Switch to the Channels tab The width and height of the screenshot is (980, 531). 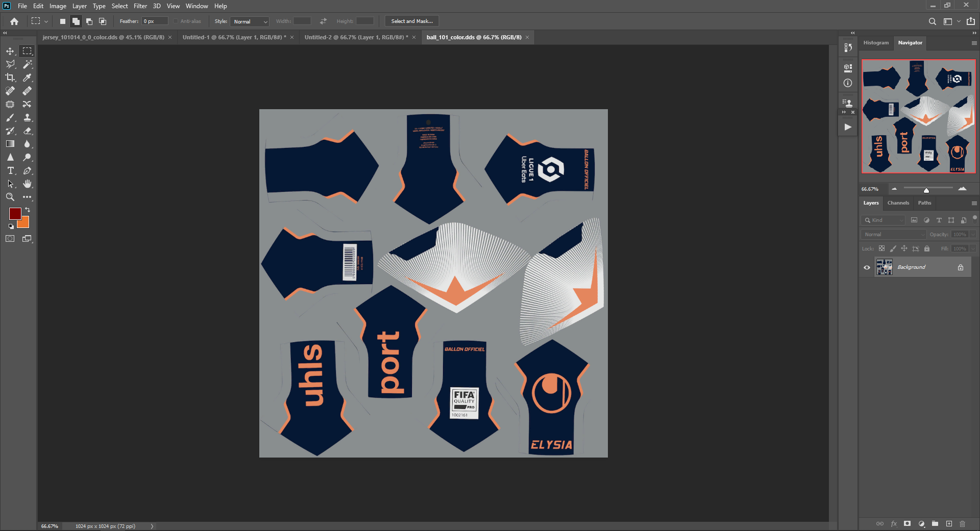898,203
